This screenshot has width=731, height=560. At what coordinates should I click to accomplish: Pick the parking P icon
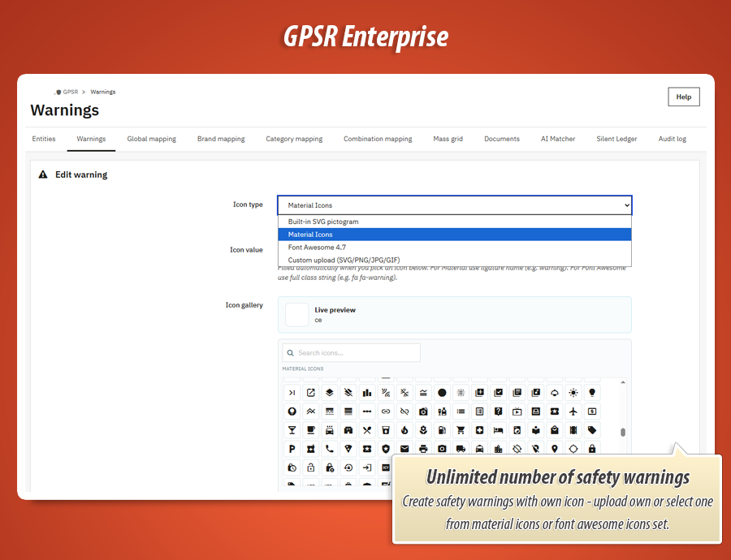(292, 449)
